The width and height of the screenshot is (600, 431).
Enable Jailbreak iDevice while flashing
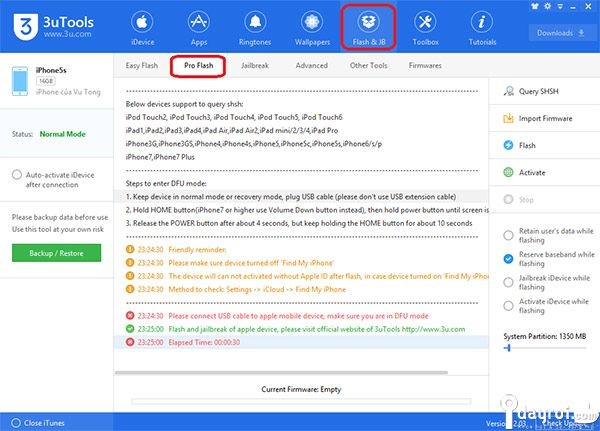509,281
